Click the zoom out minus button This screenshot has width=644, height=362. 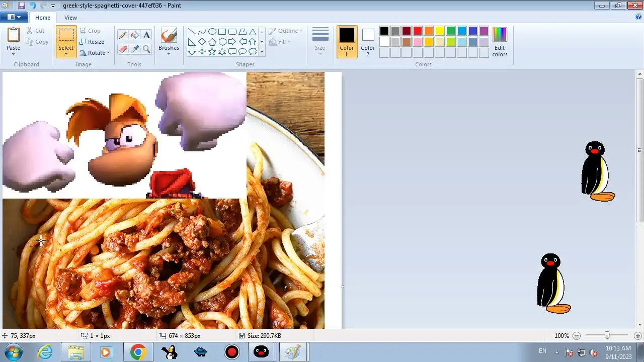pos(577,336)
